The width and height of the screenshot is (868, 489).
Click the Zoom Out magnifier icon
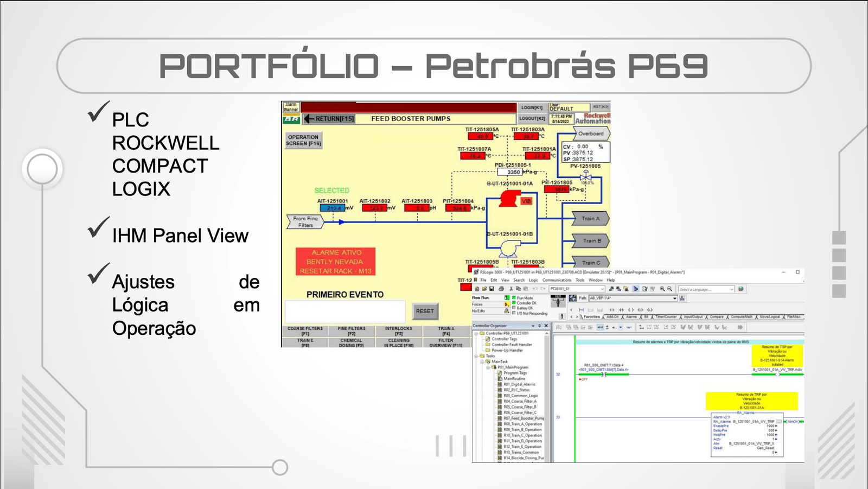(669, 289)
